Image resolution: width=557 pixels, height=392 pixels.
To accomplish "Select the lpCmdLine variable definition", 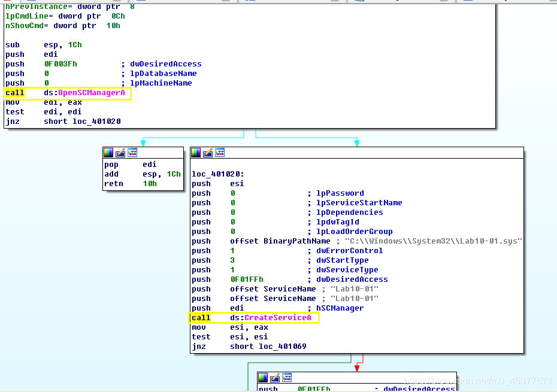I will (65, 16).
